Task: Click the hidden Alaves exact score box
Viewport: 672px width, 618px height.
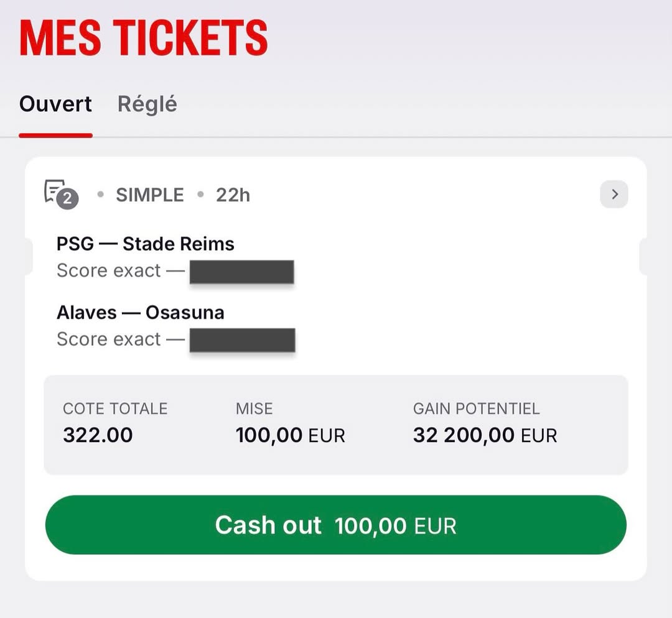Action: point(242,340)
